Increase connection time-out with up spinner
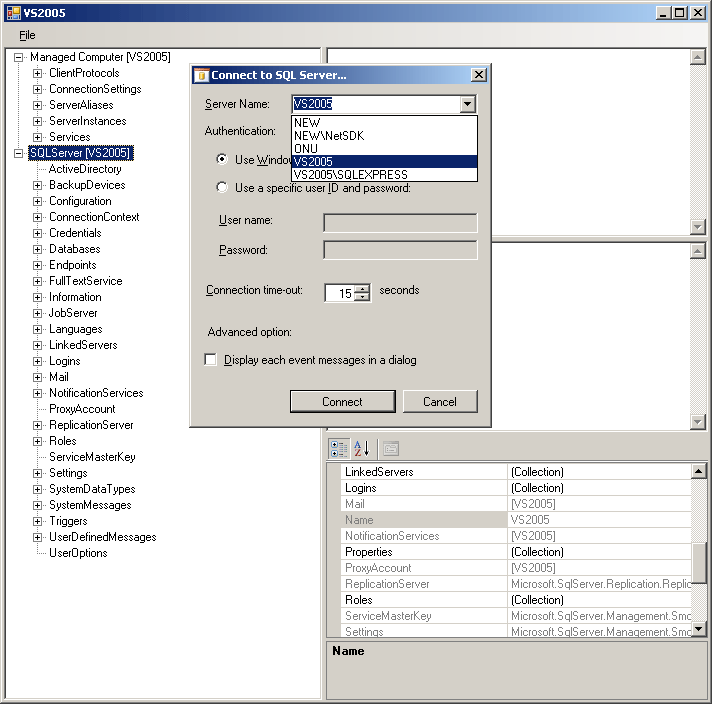This screenshot has width=712, height=704. click(x=362, y=289)
